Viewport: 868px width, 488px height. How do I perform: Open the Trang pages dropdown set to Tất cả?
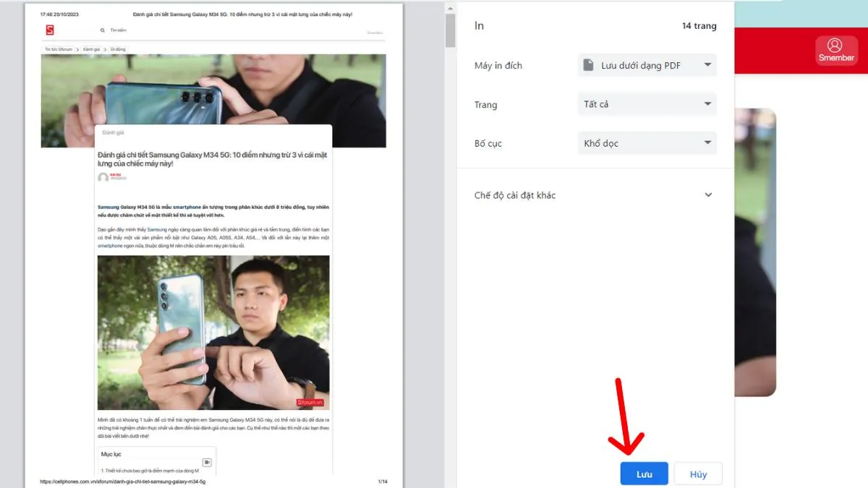[647, 104]
